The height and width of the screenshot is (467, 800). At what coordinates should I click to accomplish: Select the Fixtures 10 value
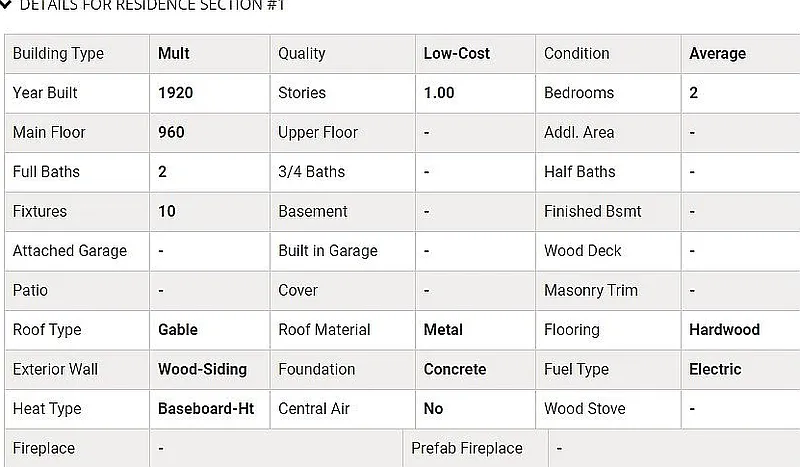[167, 211]
